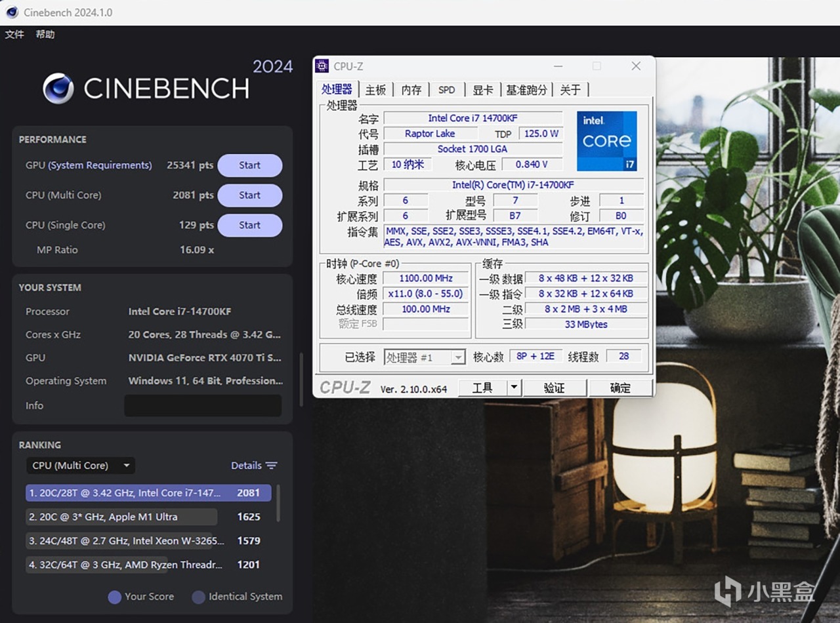
Task: Start the CPU Multi Core test
Action: pyautogui.click(x=249, y=195)
